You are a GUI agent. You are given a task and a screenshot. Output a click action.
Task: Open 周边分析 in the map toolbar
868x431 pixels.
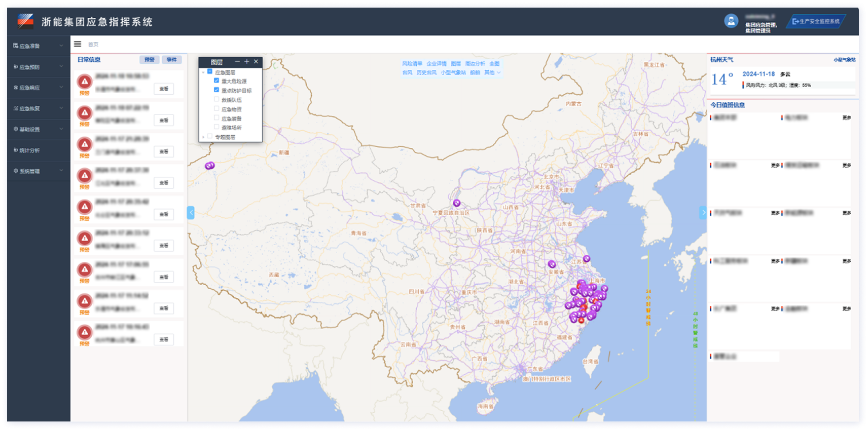pos(475,63)
